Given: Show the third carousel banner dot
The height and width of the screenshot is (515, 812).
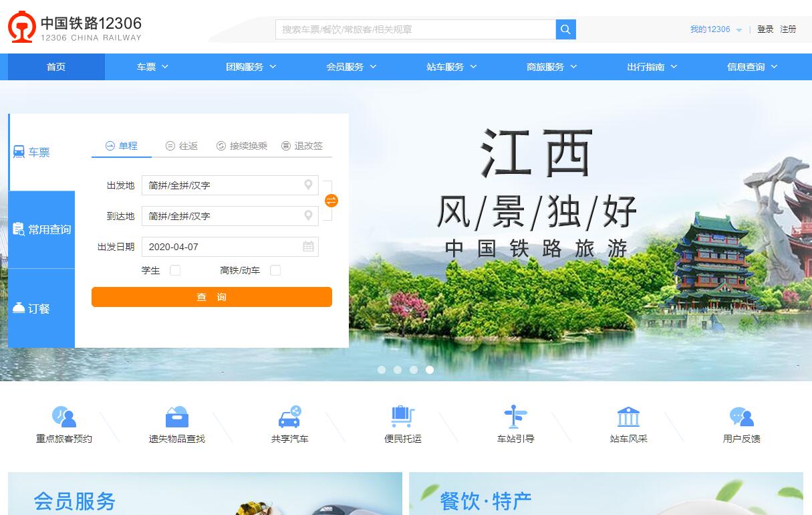Looking at the screenshot, I should 414,370.
